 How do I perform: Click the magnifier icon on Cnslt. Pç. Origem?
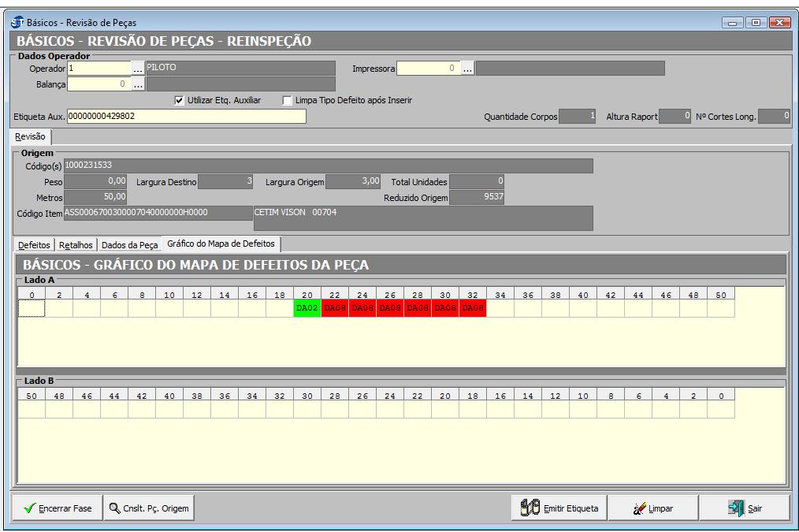[x=114, y=508]
